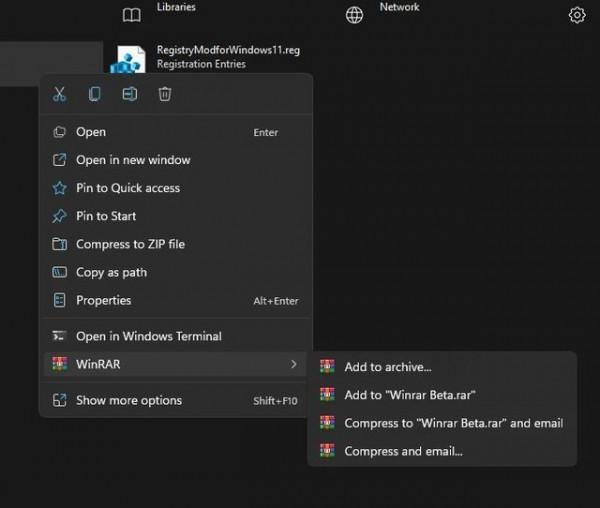Select Pin to Quick access
The height and width of the screenshot is (508, 600).
(176, 188)
